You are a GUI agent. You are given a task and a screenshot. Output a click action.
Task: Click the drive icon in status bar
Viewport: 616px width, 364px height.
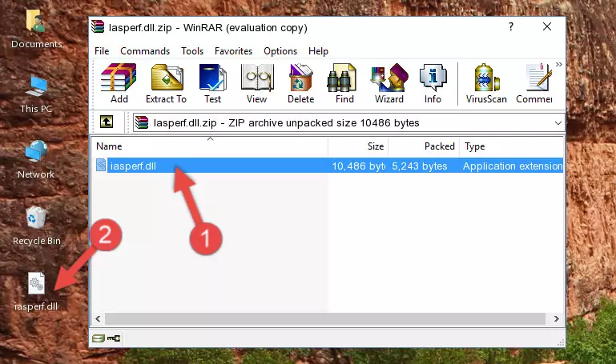pyautogui.click(x=99, y=338)
